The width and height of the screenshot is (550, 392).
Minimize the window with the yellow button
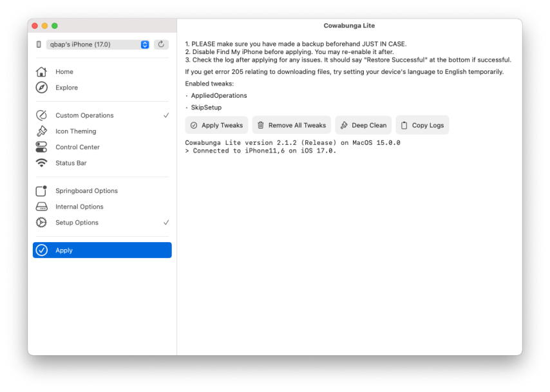(44, 26)
